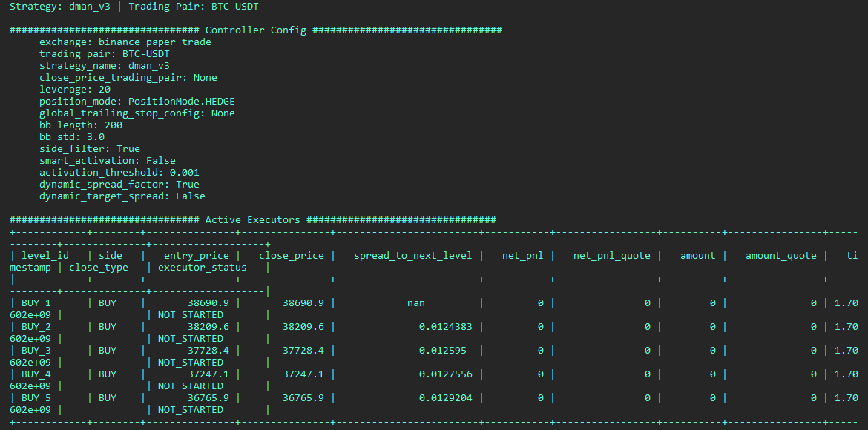The height and width of the screenshot is (430, 868).
Task: Click the BUY_1 level id cell
Action: pos(36,303)
